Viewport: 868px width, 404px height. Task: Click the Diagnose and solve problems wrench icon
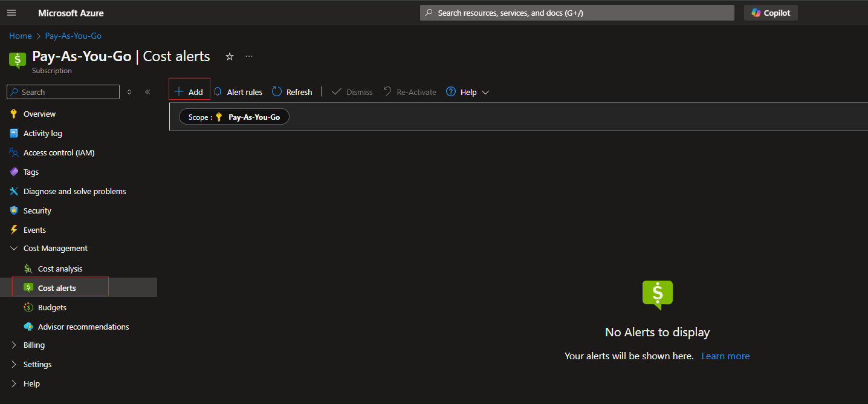pyautogui.click(x=14, y=191)
